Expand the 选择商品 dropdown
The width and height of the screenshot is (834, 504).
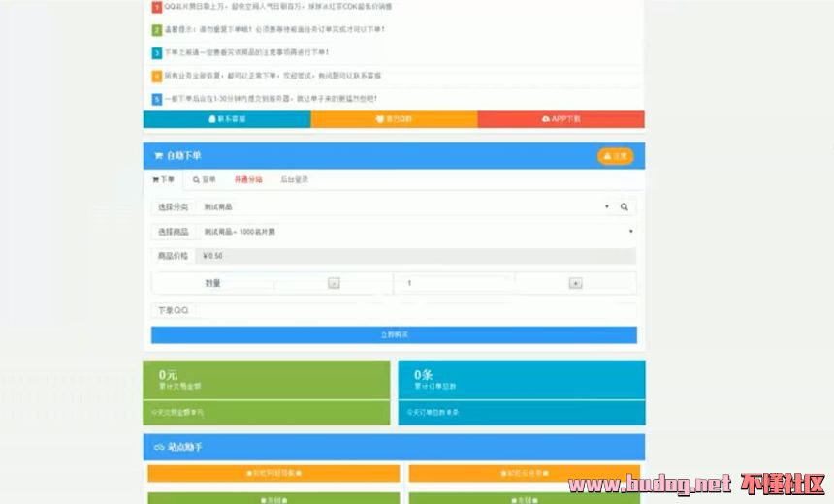click(415, 232)
